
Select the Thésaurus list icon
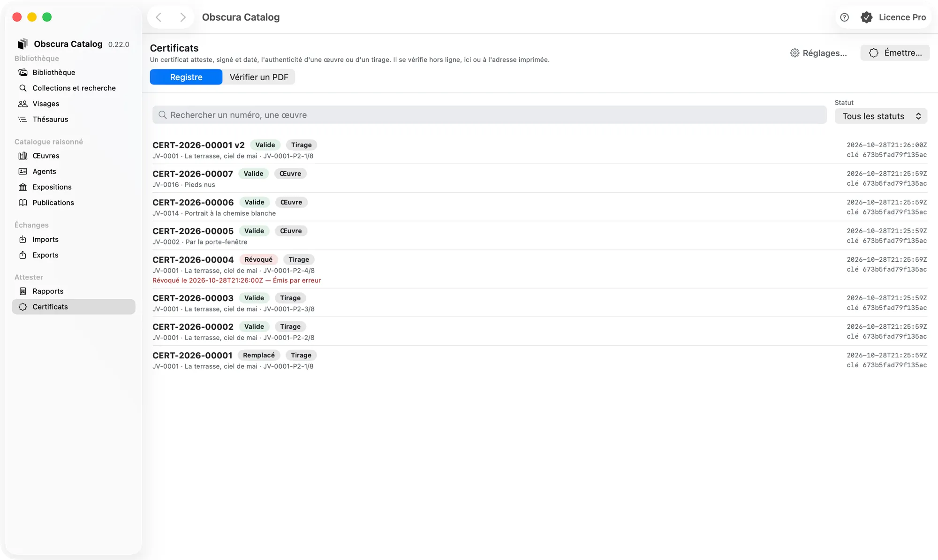23,119
